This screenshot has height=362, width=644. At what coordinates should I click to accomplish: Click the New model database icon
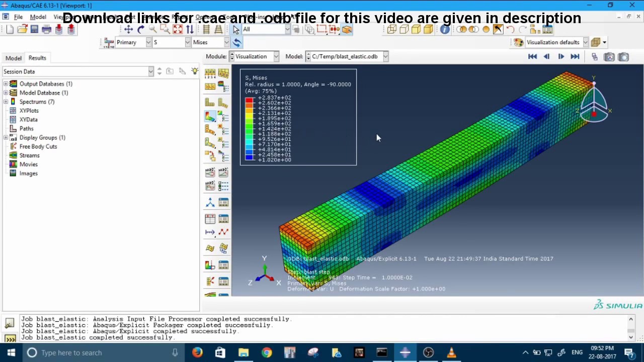[x=10, y=30]
